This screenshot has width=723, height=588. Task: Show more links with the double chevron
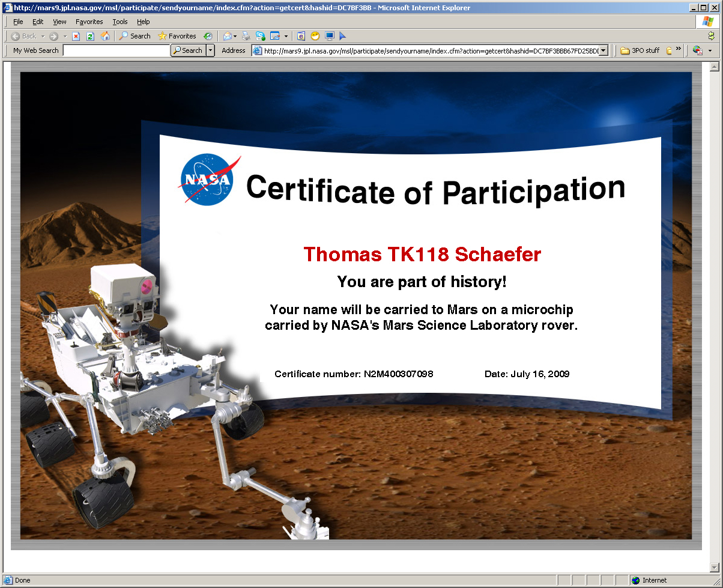tap(679, 49)
